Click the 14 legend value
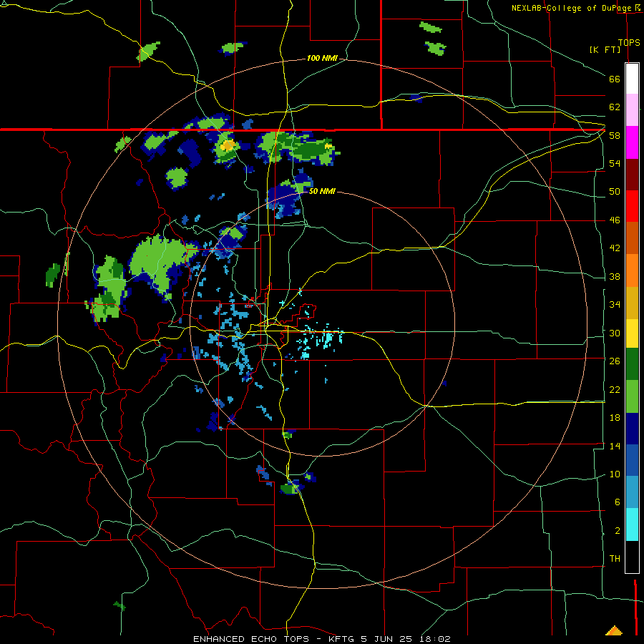 615,446
